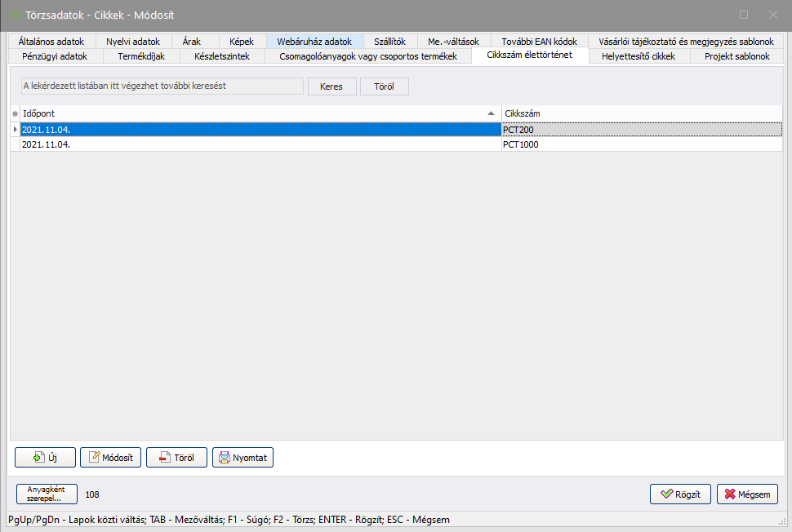
Task: Click the Cikkszám column header
Action: tap(642, 113)
